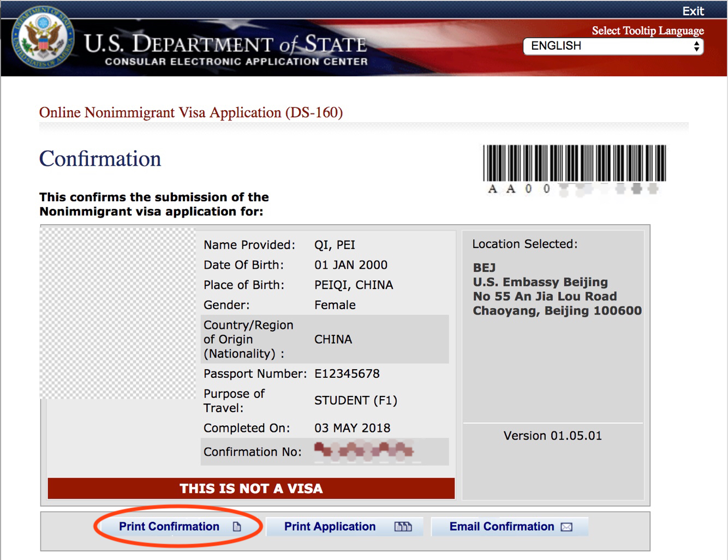Select the address "No 55 An Jia Lou Road"
This screenshot has height=560, width=728.
(545, 296)
